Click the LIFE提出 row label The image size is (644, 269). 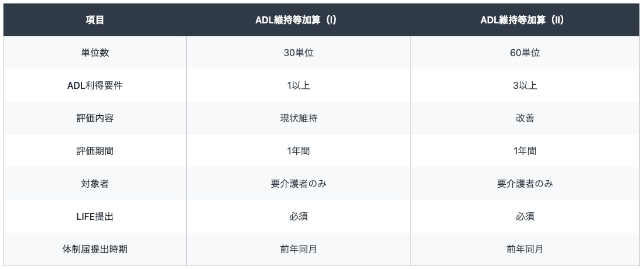pyautogui.click(x=95, y=216)
